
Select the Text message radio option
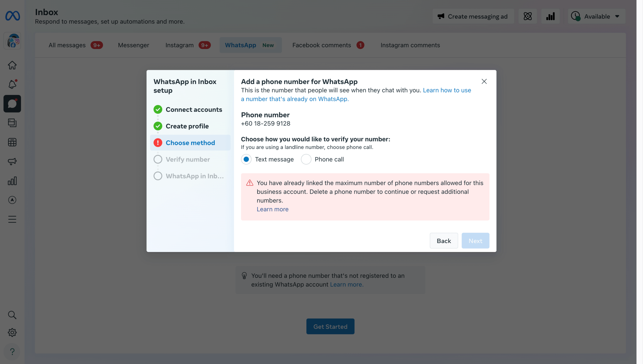pos(246,159)
